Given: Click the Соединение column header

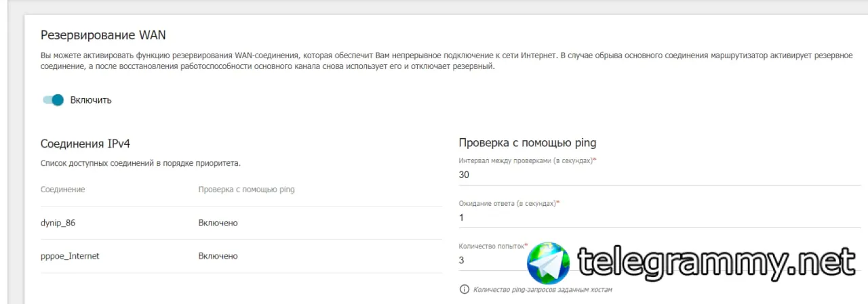Looking at the screenshot, I should (x=62, y=190).
